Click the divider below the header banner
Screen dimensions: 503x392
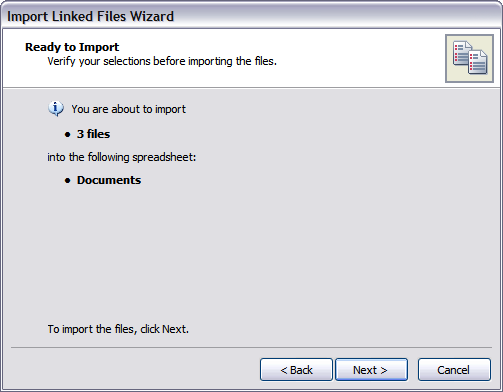point(251,88)
